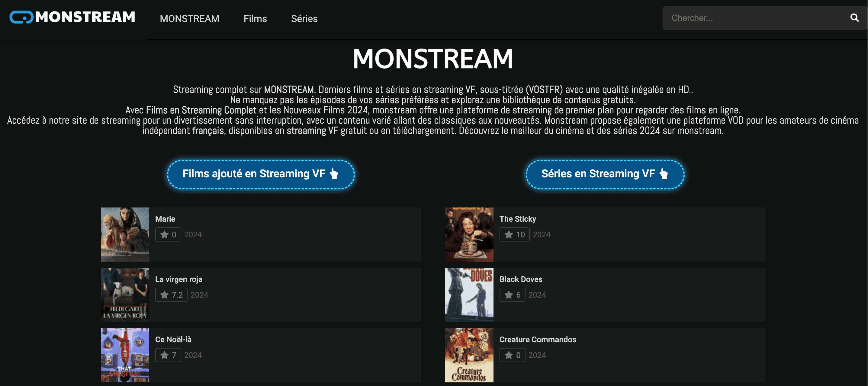This screenshot has height=386, width=868.
Task: Open the Films section from the menu
Action: coord(255,18)
